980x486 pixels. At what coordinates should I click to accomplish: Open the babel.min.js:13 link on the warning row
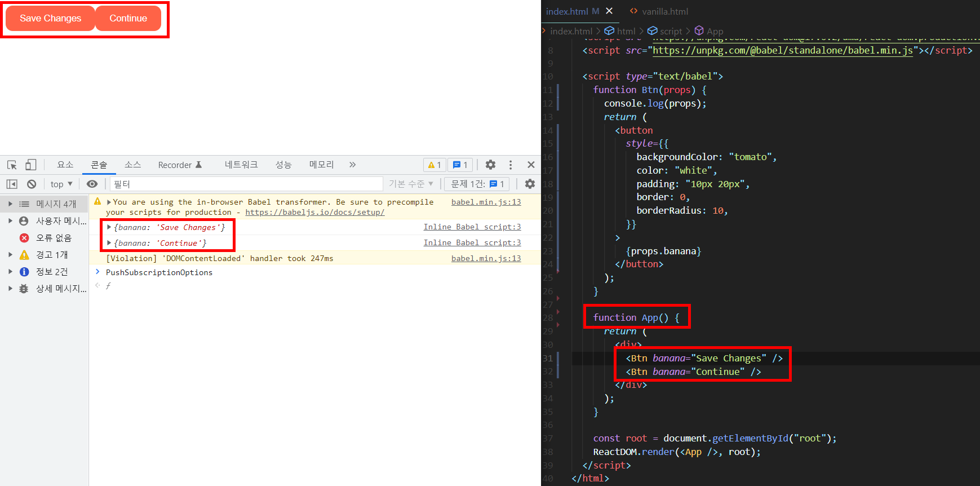pos(486,202)
